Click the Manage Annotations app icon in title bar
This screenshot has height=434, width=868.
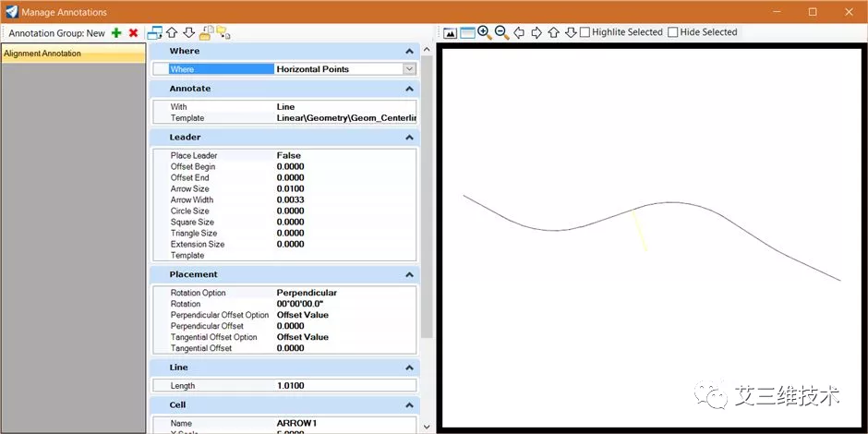coord(12,12)
